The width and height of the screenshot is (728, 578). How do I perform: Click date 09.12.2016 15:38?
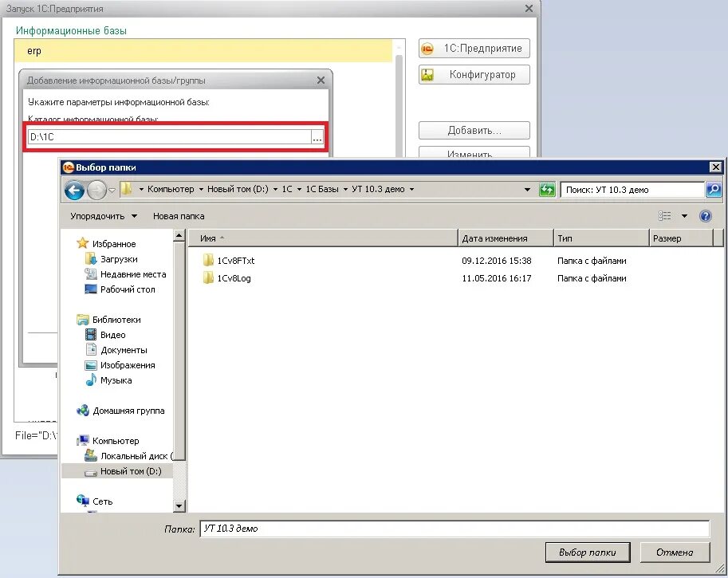pos(496,261)
